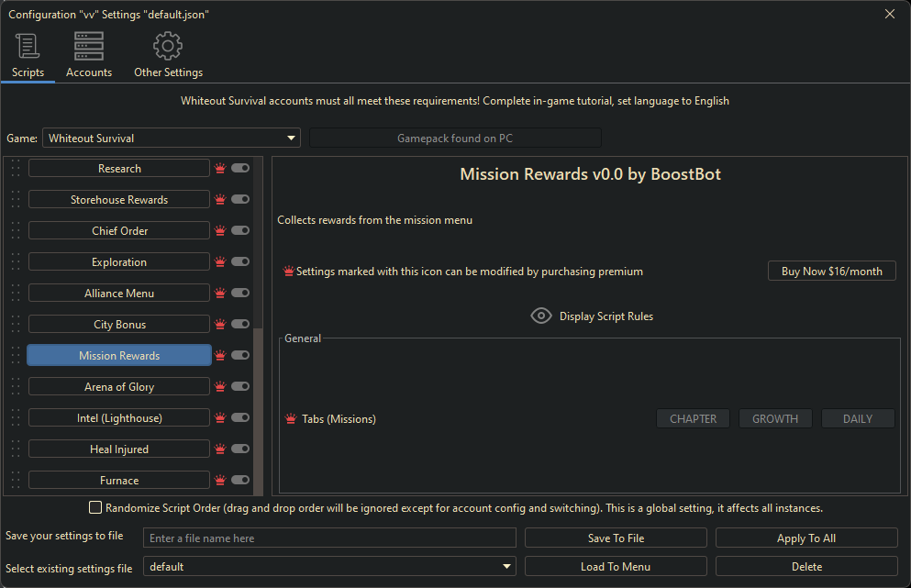Image resolution: width=911 pixels, height=588 pixels.
Task: Click the script list vertical scrollbar
Action: (x=258, y=412)
